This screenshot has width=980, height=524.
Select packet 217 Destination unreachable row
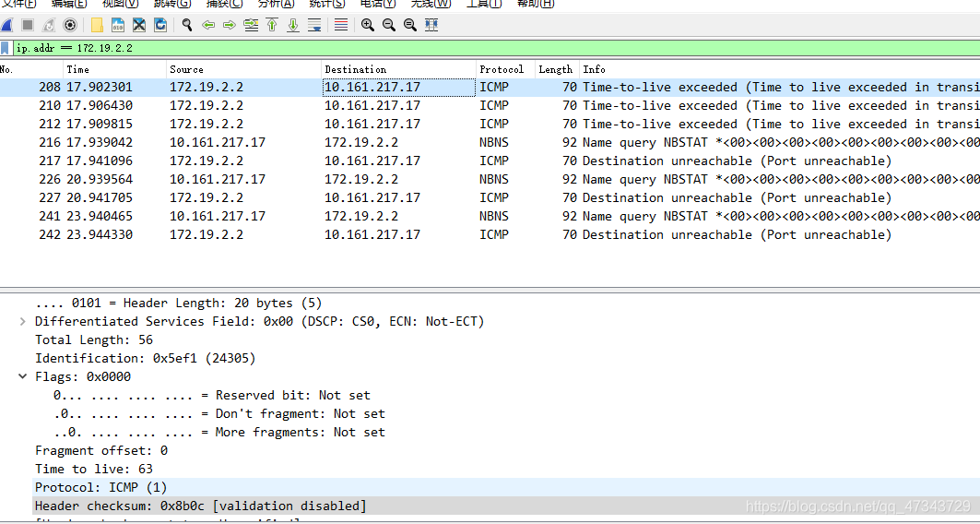click(x=490, y=161)
